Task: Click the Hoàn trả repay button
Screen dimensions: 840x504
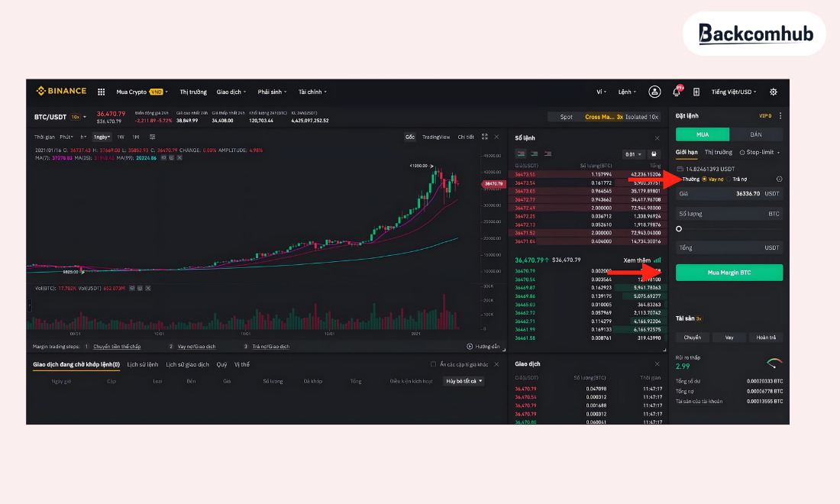Action: pos(766,338)
